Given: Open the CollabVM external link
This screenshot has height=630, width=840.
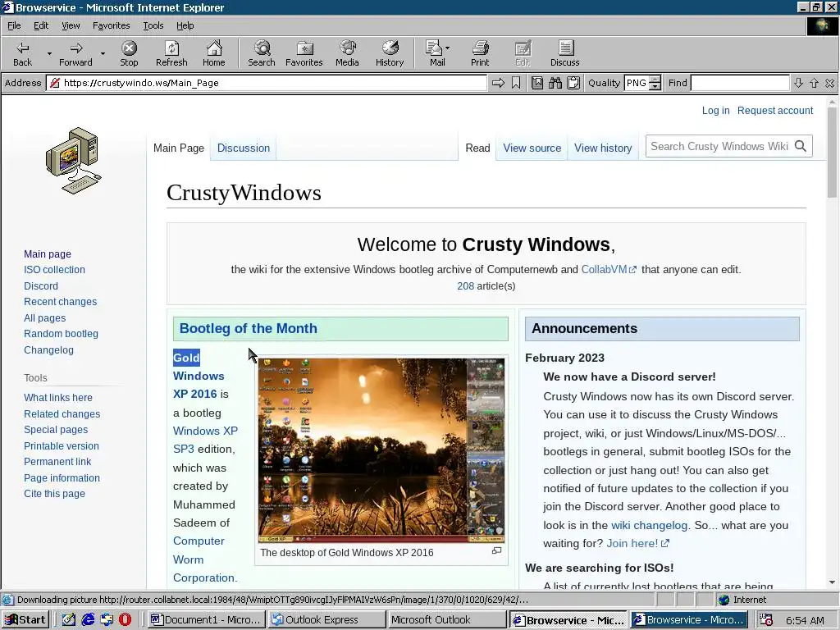Looking at the screenshot, I should click(x=609, y=269).
